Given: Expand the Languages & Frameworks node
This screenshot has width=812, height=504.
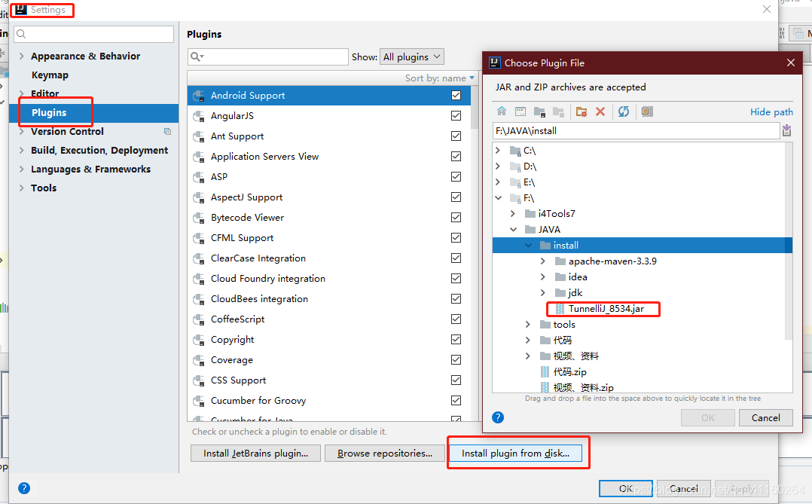Looking at the screenshot, I should pyautogui.click(x=21, y=169).
